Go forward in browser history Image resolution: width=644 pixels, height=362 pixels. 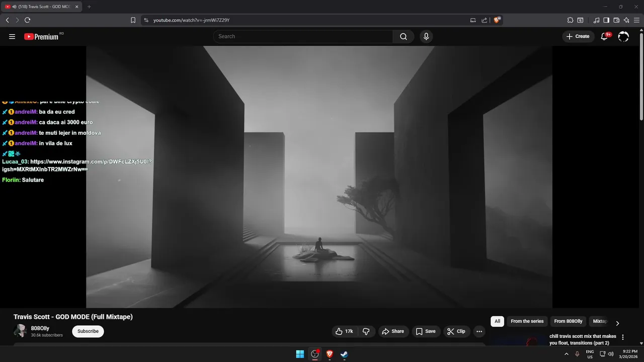[17, 20]
